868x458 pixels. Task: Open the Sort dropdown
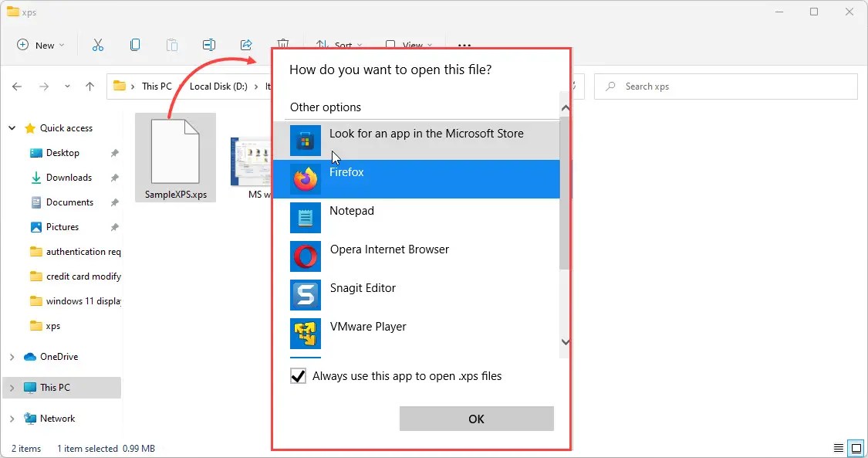(339, 45)
